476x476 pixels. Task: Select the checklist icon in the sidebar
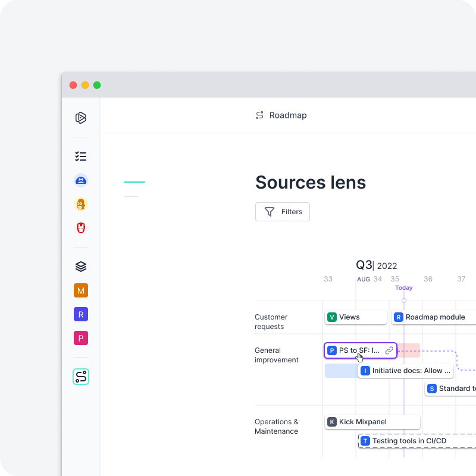(80, 156)
